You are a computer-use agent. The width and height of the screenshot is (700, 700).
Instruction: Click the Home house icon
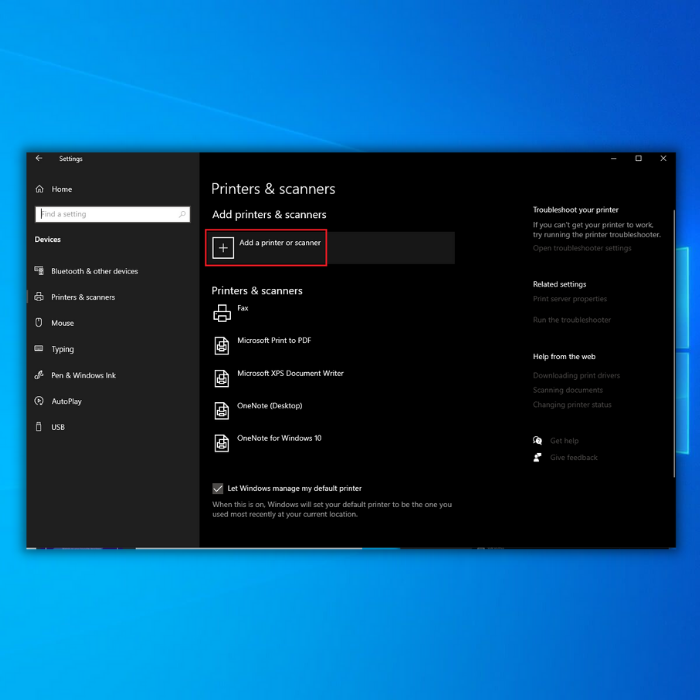coord(40,189)
